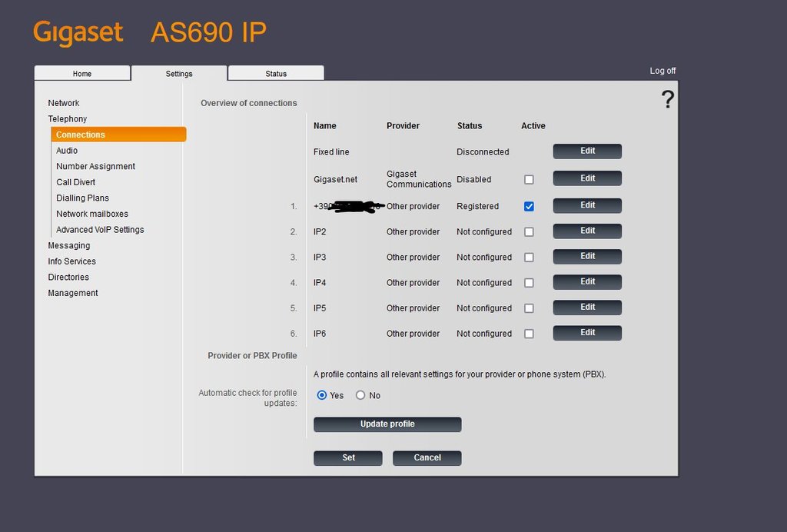Select Connections in the sidebar

pyautogui.click(x=118, y=135)
